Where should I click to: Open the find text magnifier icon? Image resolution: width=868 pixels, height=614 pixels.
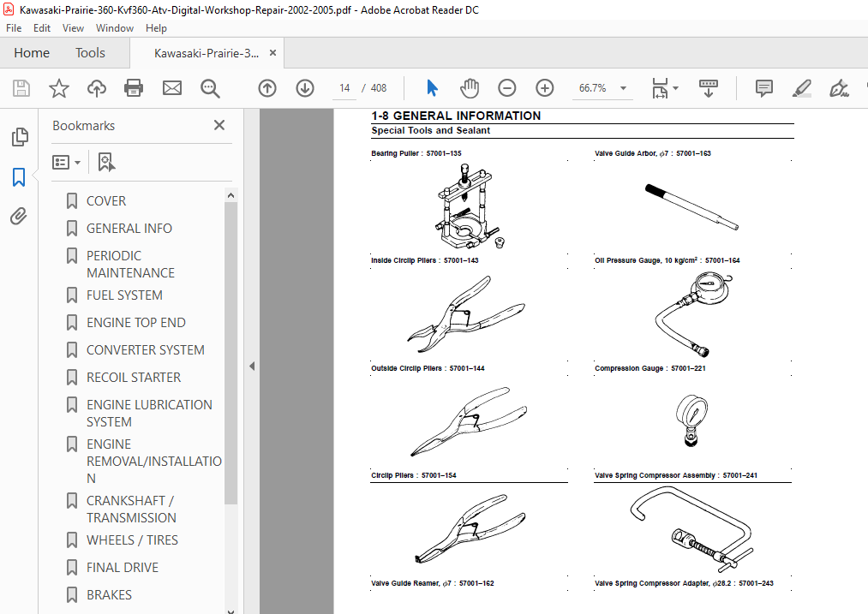210,88
